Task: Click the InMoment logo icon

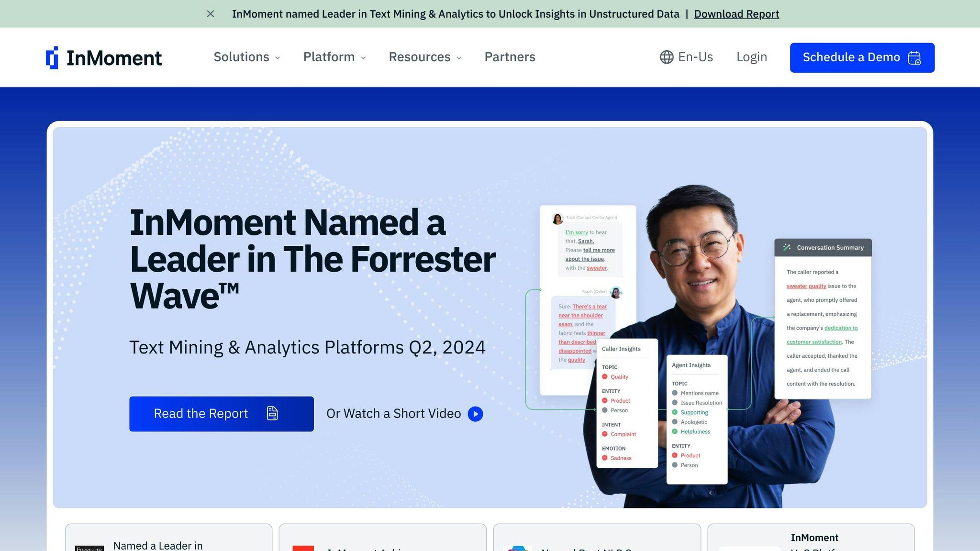Action: (52, 58)
